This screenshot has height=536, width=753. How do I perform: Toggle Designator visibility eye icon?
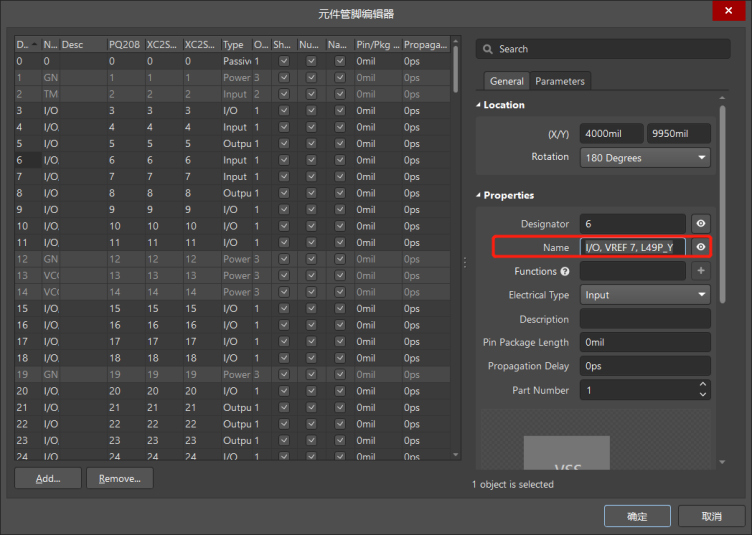tap(701, 224)
